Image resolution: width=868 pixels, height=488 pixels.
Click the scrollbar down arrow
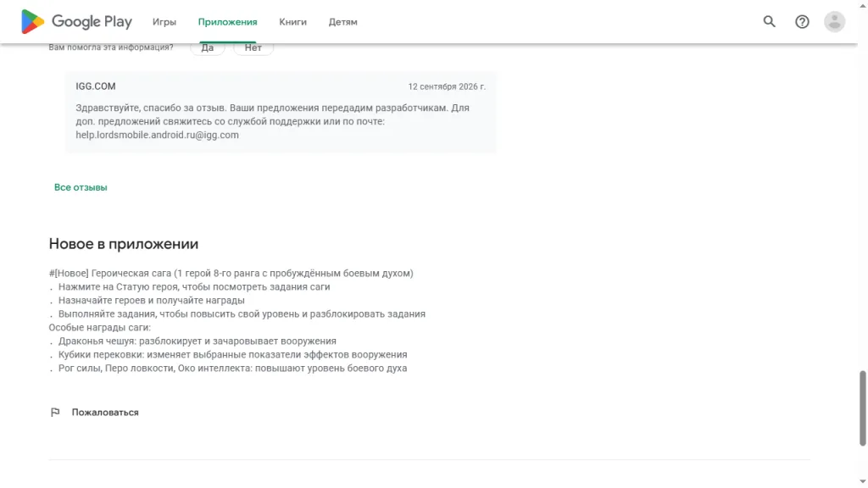pyautogui.click(x=862, y=482)
